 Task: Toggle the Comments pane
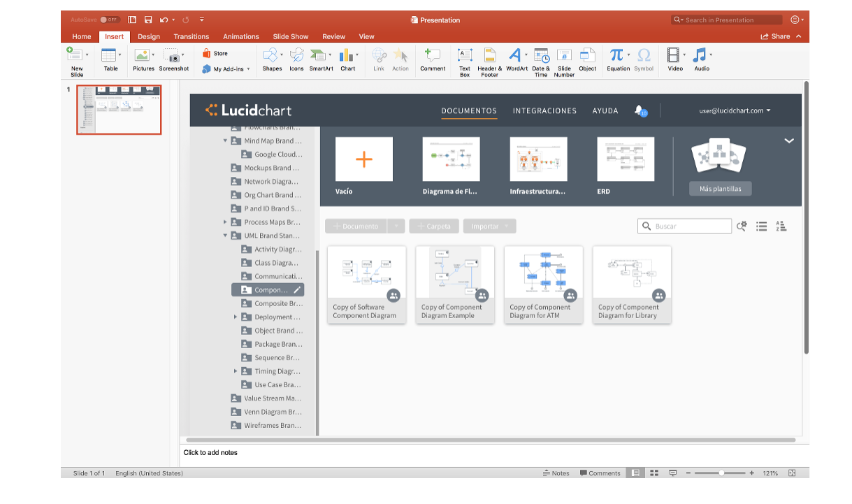tap(600, 473)
